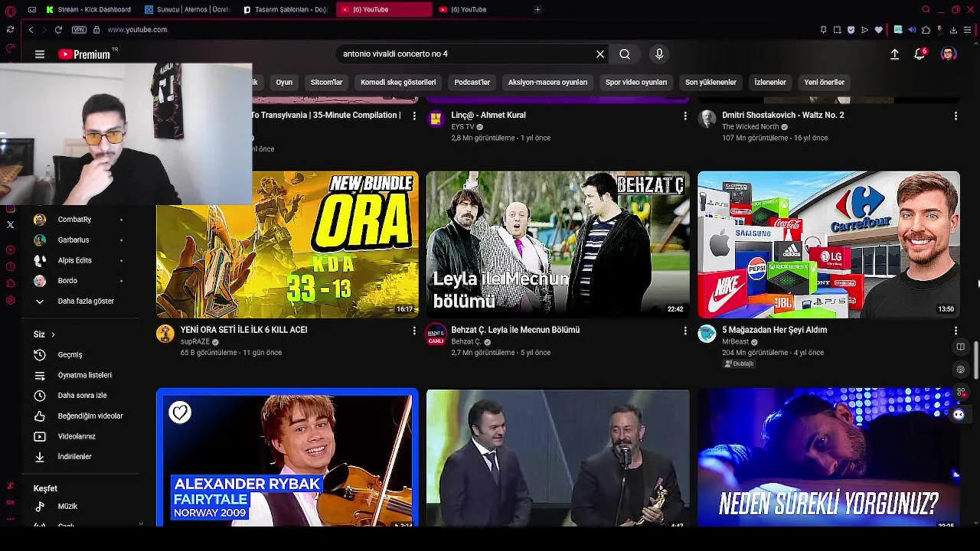Open The Wicked North channel name
980x551 pixels.
tap(750, 127)
